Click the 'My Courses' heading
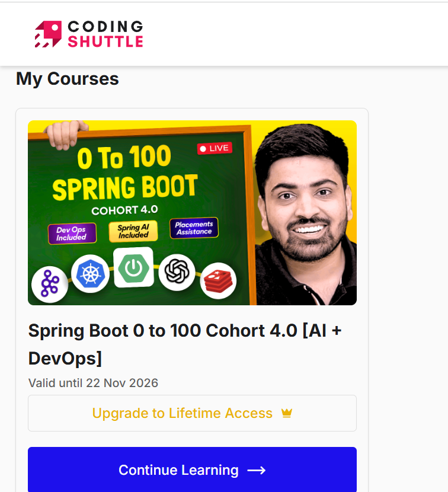 68,79
